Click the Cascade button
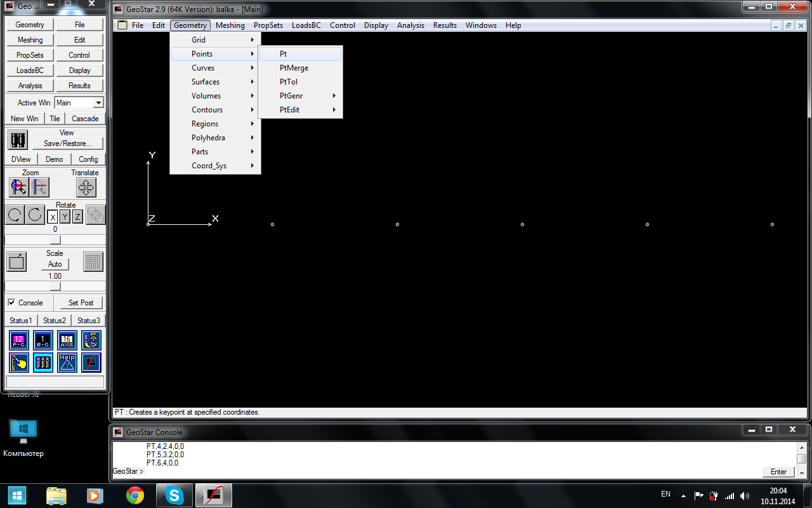Screen dimensions: 812x508 pos(85,119)
